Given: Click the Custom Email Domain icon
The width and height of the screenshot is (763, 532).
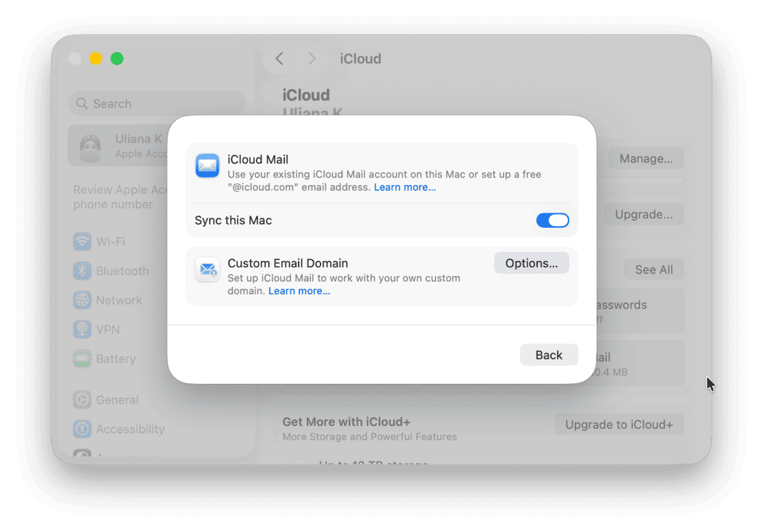Looking at the screenshot, I should coord(207,269).
